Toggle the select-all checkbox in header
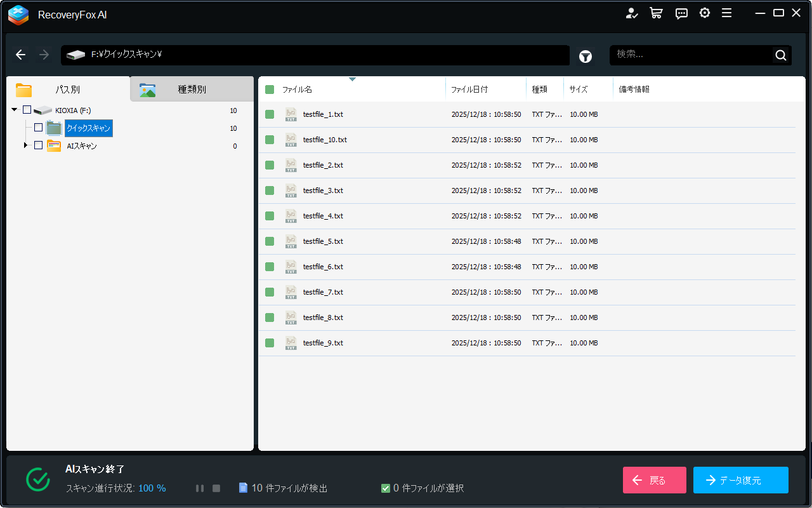The image size is (812, 508). (270, 90)
